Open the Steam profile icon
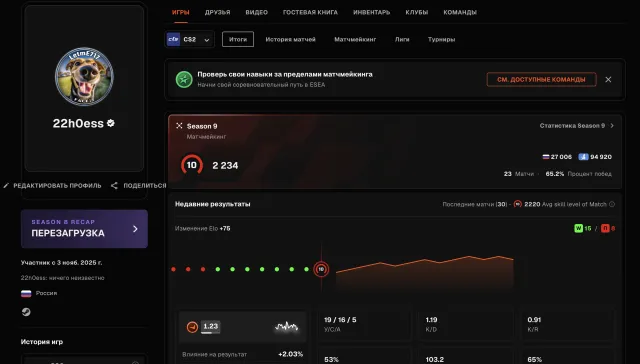Screen dimensions: 640x364 [26, 312]
